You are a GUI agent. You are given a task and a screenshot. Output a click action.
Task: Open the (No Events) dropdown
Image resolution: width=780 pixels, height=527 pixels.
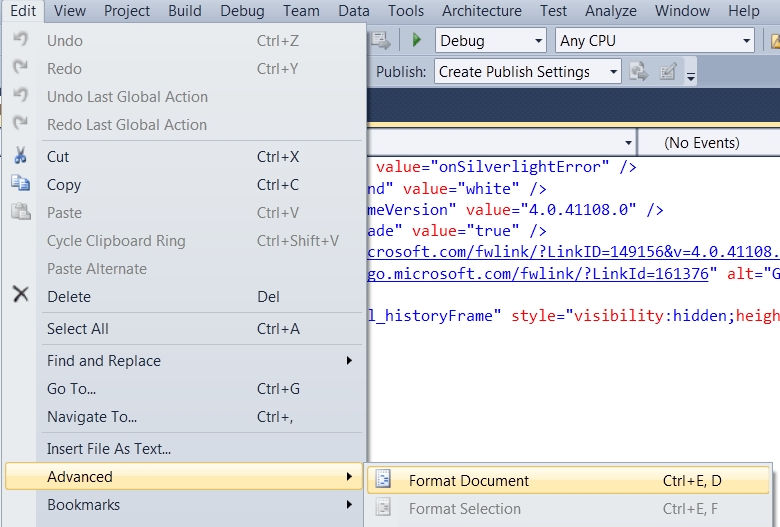709,143
